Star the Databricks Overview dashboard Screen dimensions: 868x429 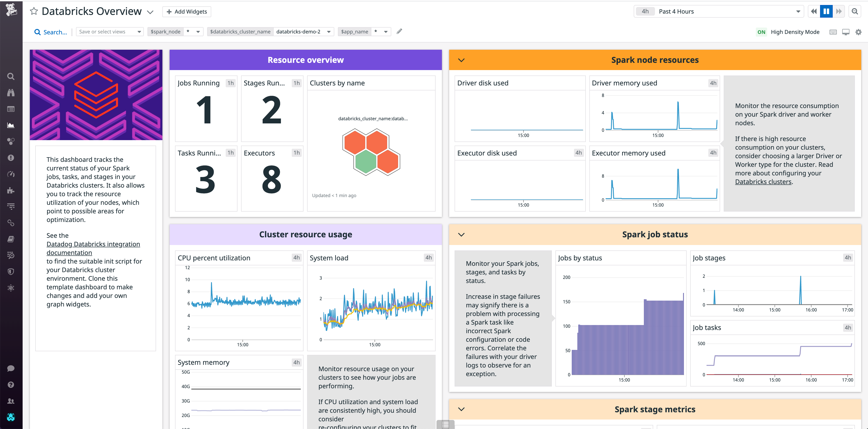tap(34, 11)
